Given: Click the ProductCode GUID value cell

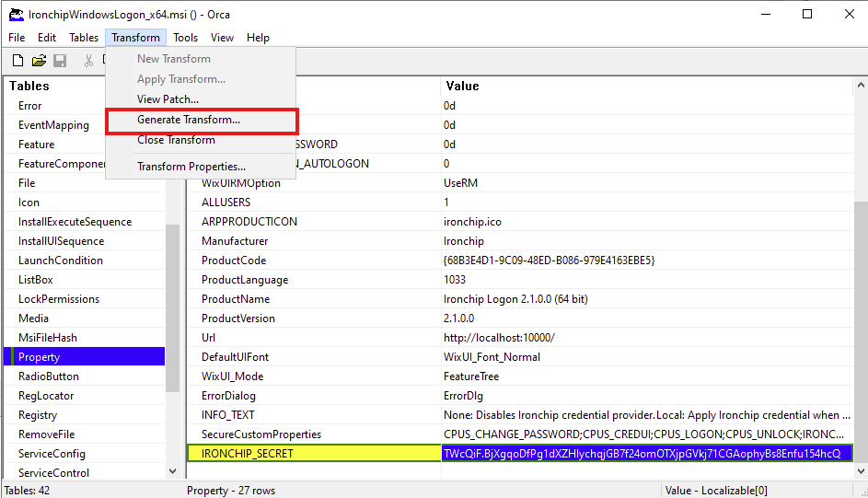Looking at the screenshot, I should coord(549,261).
